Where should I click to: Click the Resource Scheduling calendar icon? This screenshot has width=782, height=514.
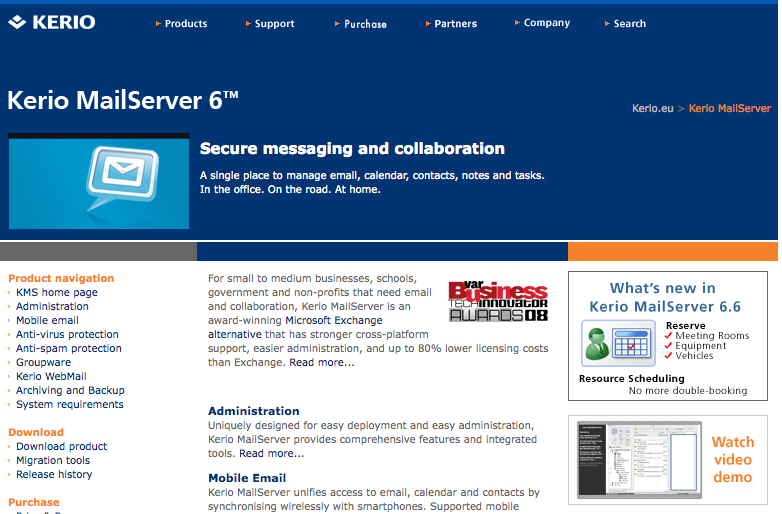pos(618,343)
